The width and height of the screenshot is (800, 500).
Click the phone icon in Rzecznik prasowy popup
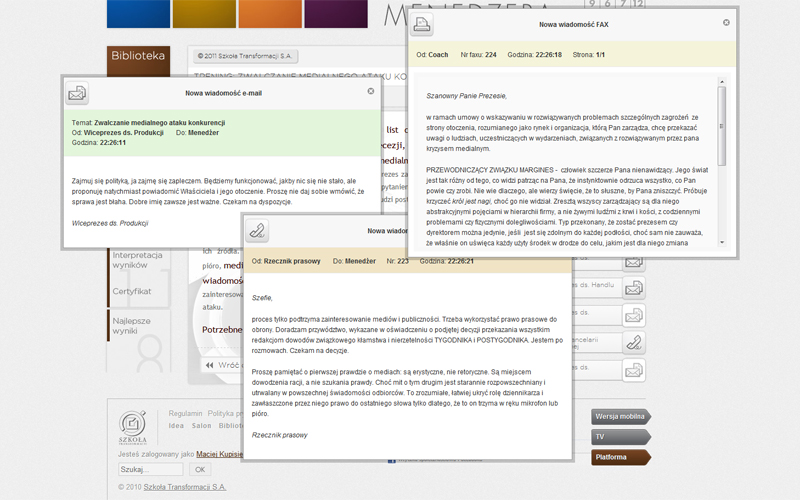[x=257, y=231]
